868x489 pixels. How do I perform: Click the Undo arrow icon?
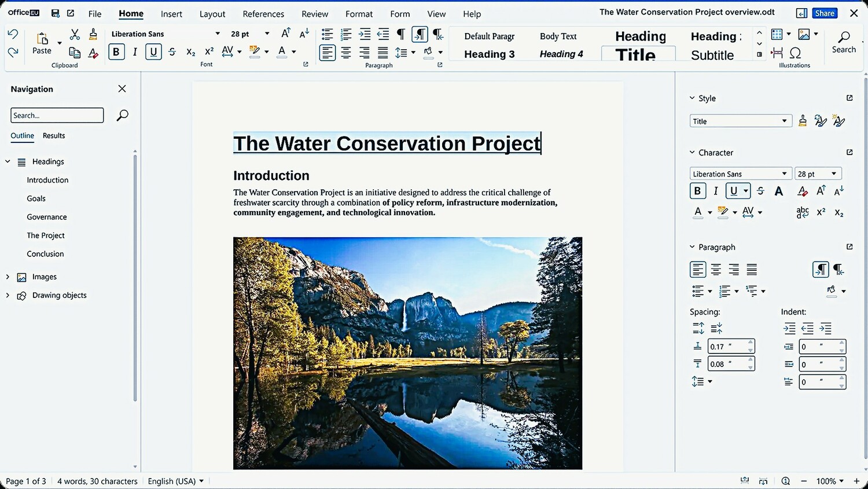[x=13, y=35]
